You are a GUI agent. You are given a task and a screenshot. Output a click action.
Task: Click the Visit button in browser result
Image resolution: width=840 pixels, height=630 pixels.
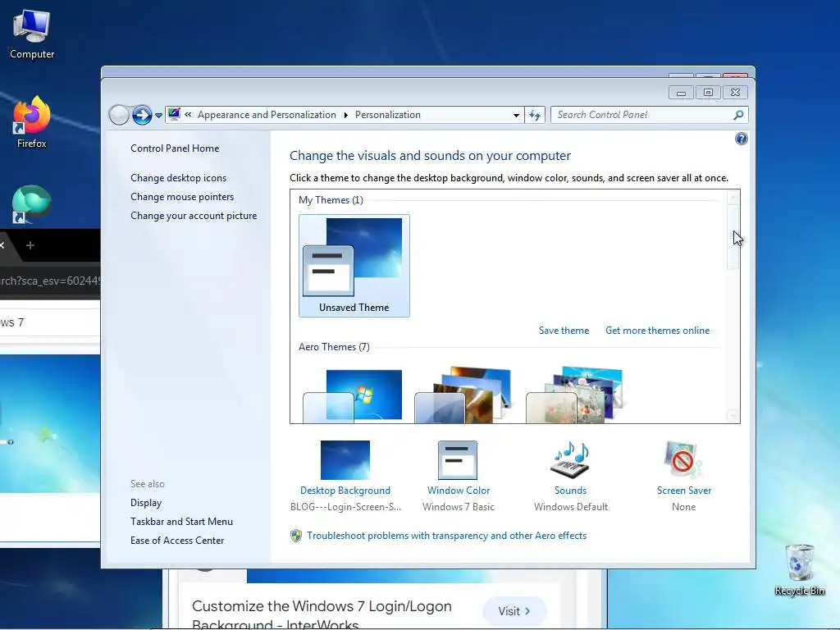(x=514, y=610)
